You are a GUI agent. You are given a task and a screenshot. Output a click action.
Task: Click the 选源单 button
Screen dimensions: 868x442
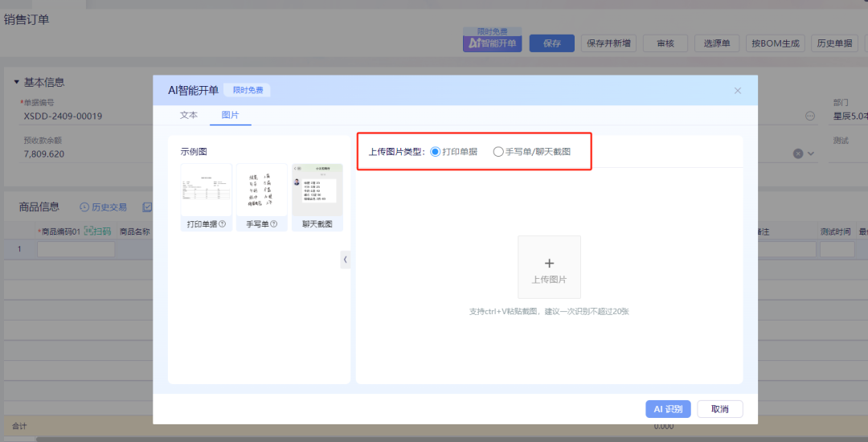click(717, 43)
